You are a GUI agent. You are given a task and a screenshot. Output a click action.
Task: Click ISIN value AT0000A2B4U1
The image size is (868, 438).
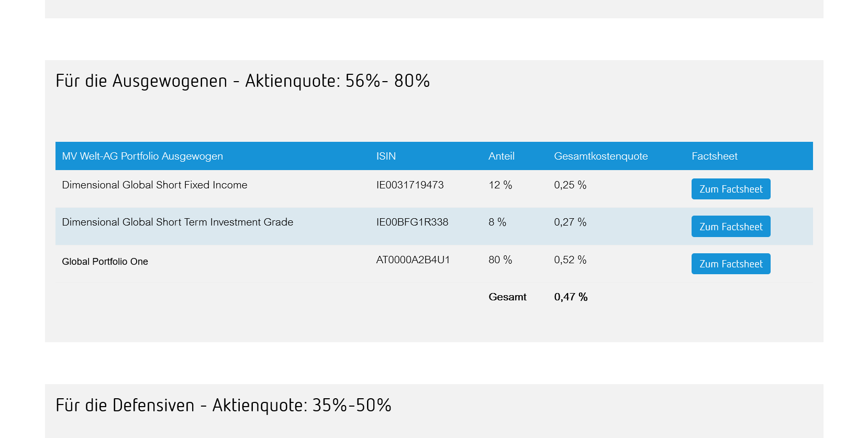(x=413, y=260)
